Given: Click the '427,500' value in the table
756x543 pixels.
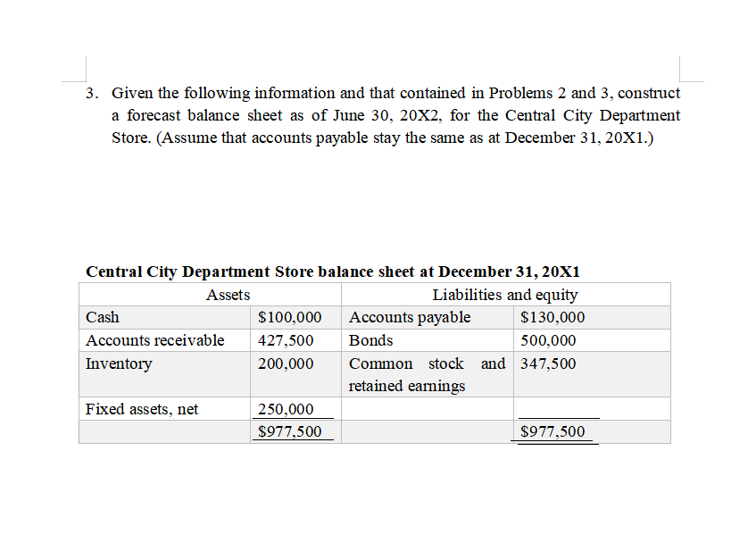Looking at the screenshot, I should pyautogui.click(x=285, y=340).
